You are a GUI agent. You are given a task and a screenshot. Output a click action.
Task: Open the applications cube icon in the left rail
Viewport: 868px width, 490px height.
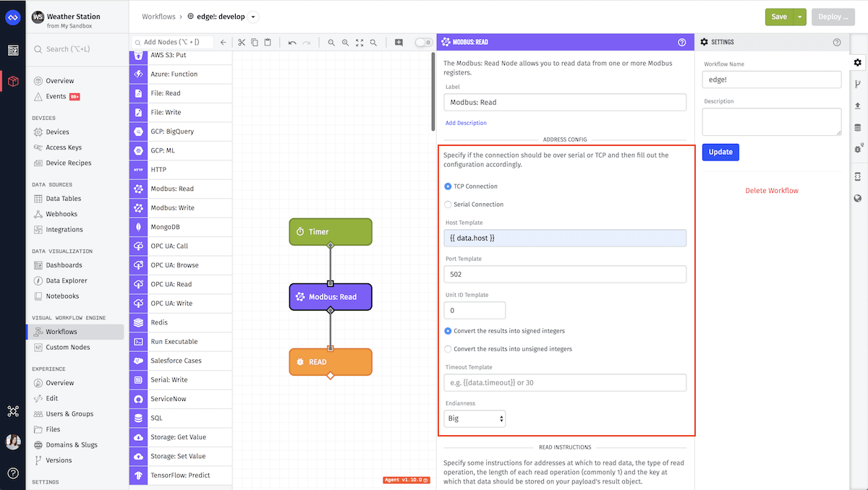13,81
